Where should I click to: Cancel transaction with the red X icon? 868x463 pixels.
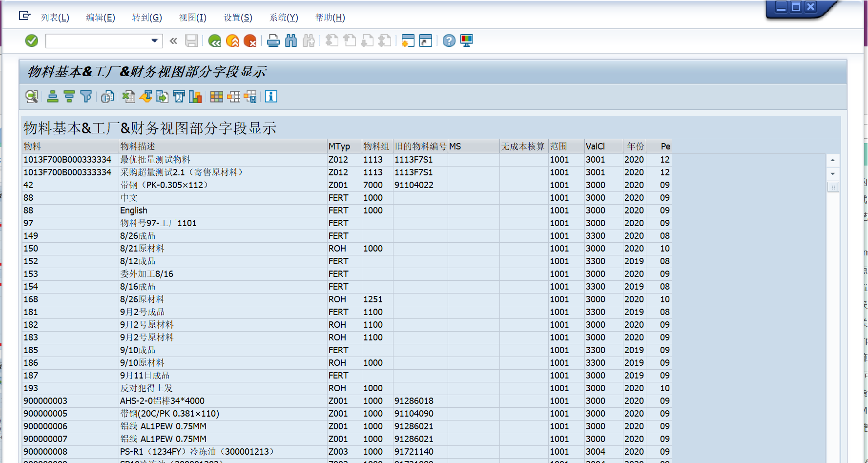(251, 41)
